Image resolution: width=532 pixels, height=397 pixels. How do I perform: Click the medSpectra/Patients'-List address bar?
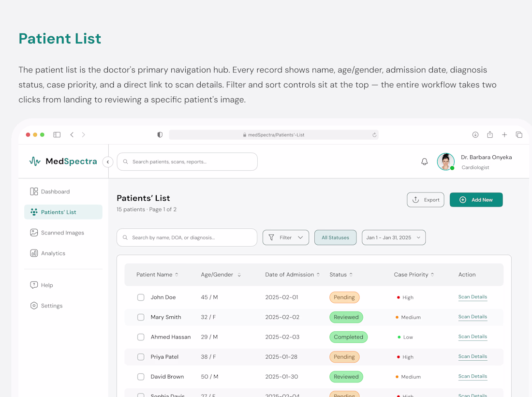274,135
